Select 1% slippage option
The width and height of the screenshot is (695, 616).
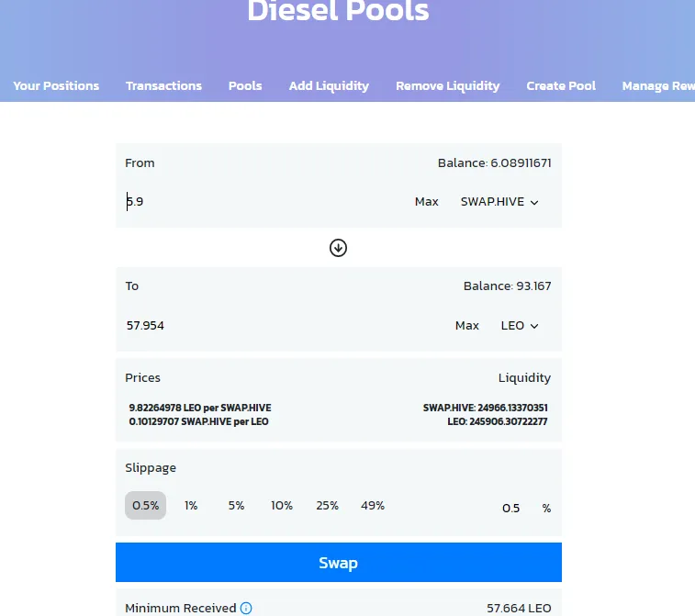point(191,505)
